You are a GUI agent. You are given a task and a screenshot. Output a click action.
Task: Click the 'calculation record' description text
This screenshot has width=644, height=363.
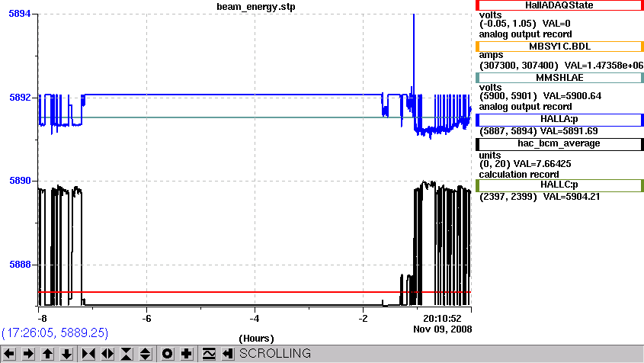click(x=519, y=175)
